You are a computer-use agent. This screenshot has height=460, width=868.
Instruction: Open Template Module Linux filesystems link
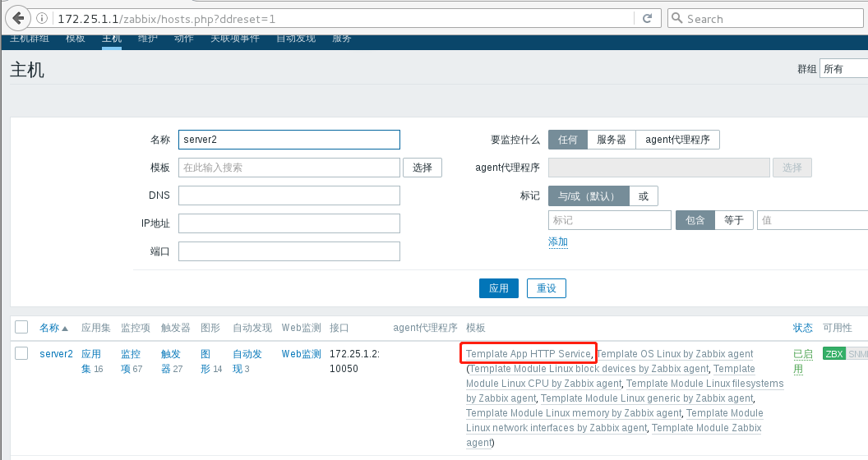point(704,383)
